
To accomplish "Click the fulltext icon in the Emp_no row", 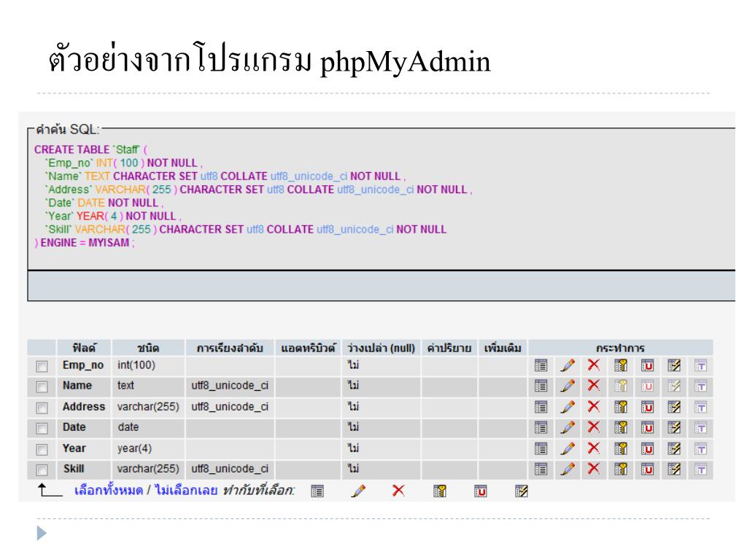I will tap(700, 366).
